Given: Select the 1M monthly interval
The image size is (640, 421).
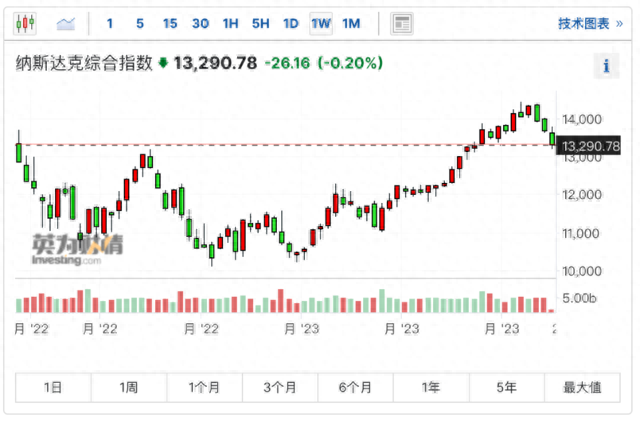Looking at the screenshot, I should click(x=351, y=24).
